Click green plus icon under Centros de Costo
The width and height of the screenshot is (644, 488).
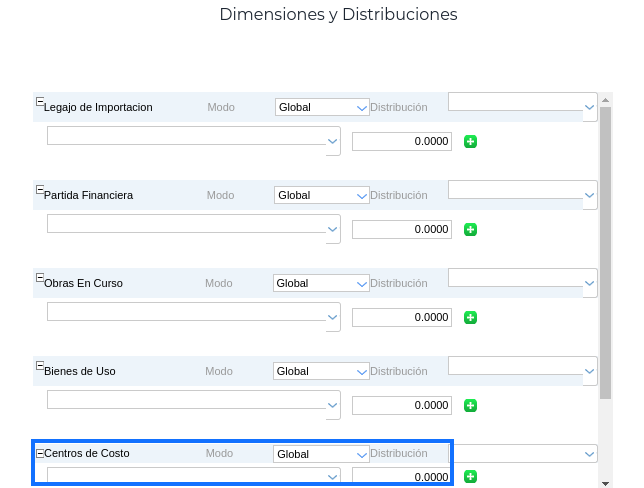[x=471, y=477]
